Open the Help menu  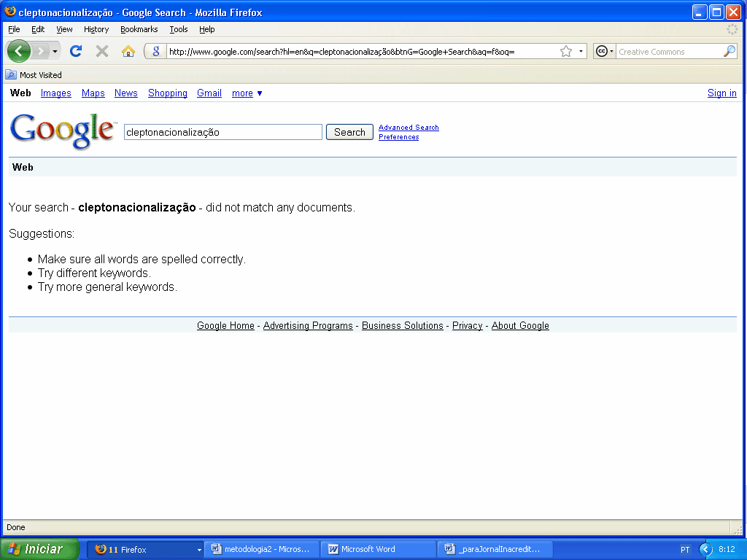coord(206,29)
